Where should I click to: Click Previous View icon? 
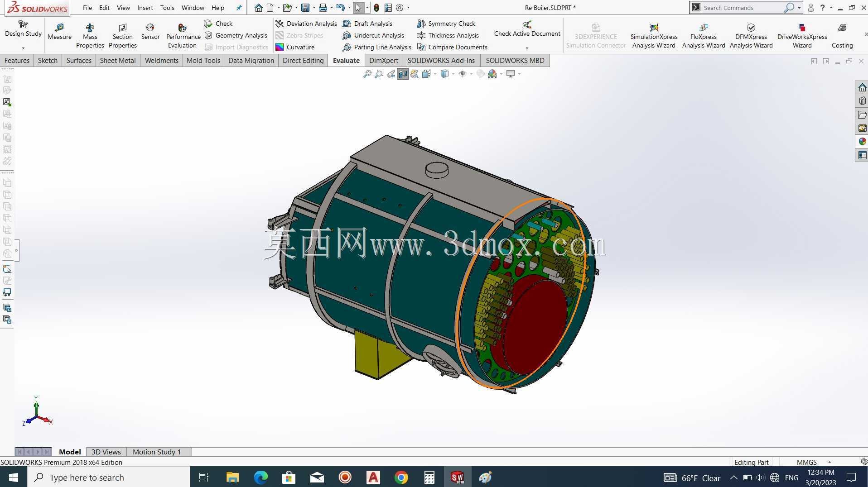point(391,74)
